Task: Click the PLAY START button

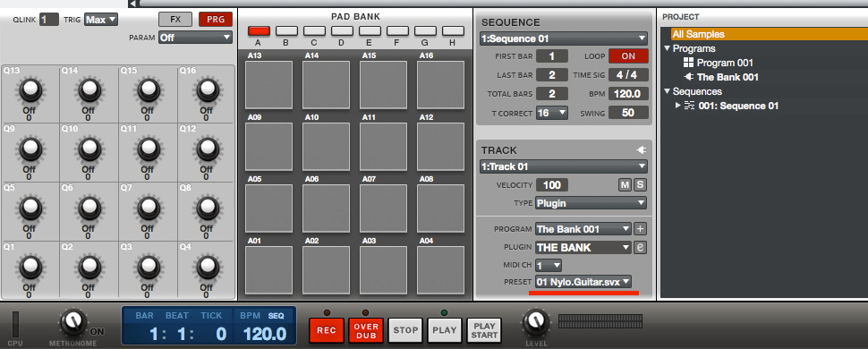Action: coord(484,330)
